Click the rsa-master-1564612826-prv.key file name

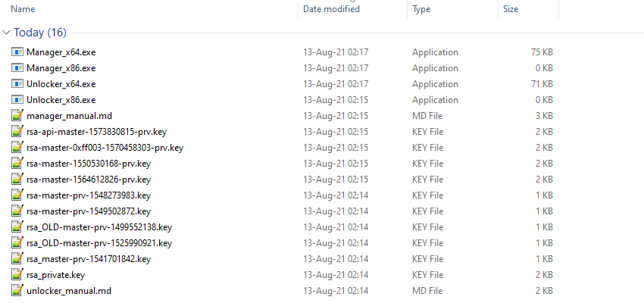click(88, 180)
